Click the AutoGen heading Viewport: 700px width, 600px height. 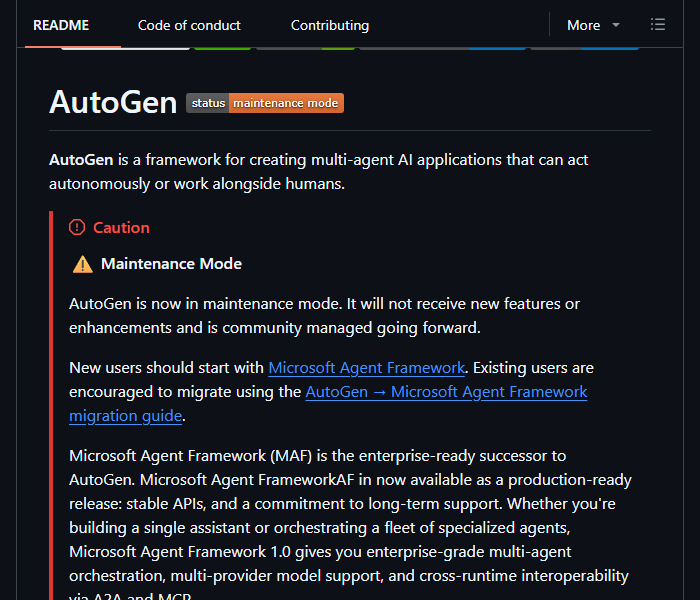pyautogui.click(x=113, y=103)
